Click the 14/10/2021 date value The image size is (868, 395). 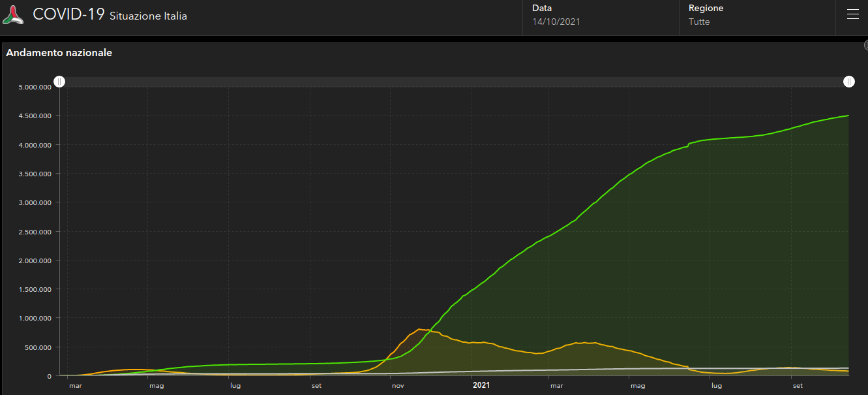556,22
